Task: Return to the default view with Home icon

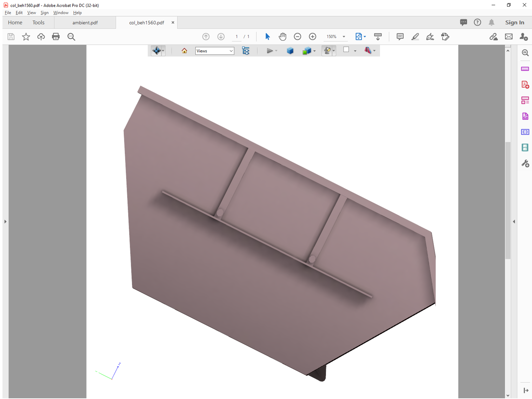Action: click(x=184, y=51)
